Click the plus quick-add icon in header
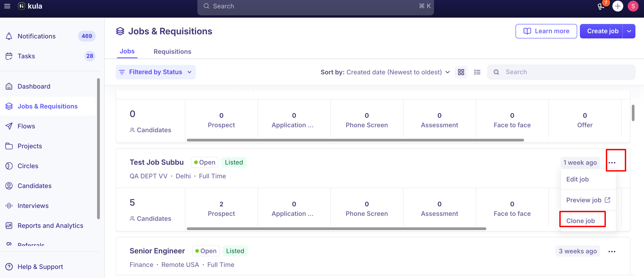The image size is (644, 278). pyautogui.click(x=618, y=6)
